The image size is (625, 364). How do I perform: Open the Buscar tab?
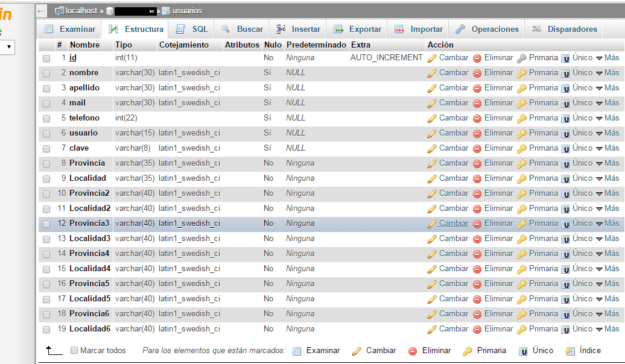[x=242, y=29]
